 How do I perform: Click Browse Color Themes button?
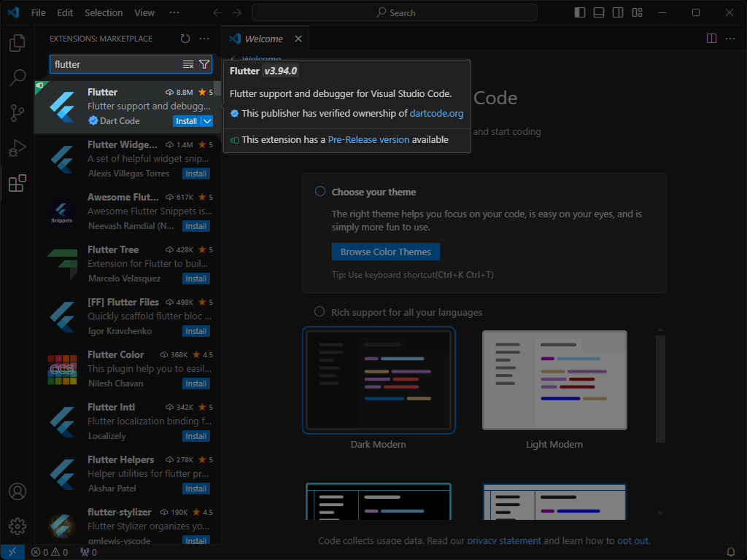[x=386, y=252]
